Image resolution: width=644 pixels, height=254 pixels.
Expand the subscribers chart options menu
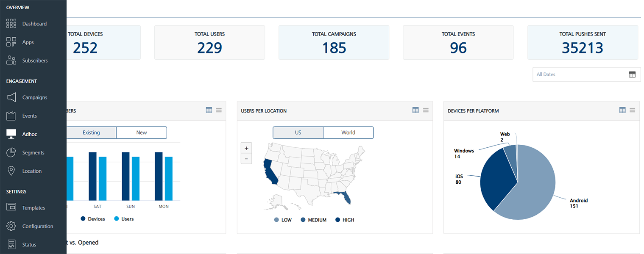(219, 110)
